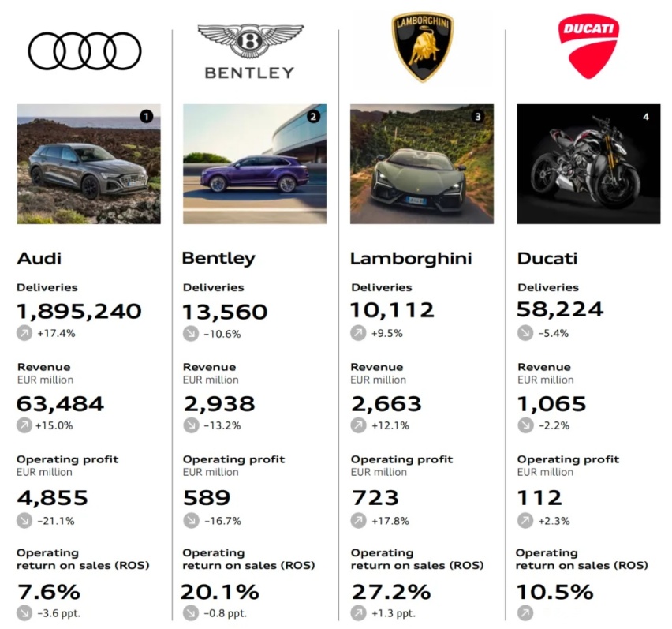
Task: Click the Lamborghini bull shield logo
Action: [423, 47]
